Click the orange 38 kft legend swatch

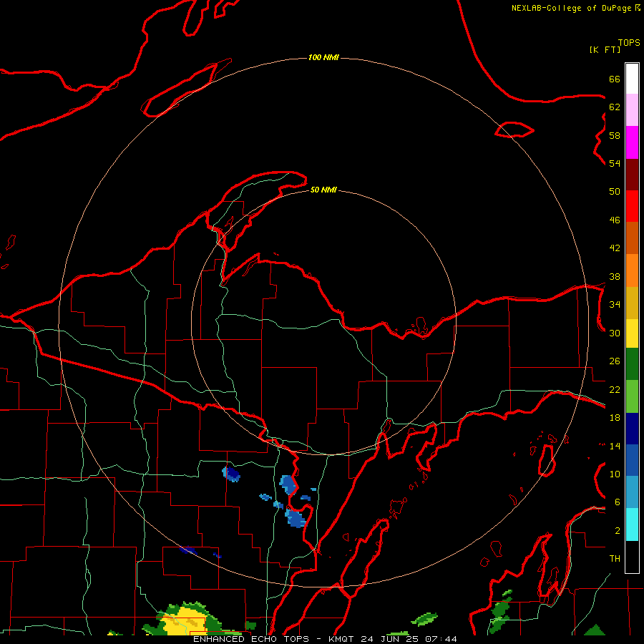[x=632, y=270]
